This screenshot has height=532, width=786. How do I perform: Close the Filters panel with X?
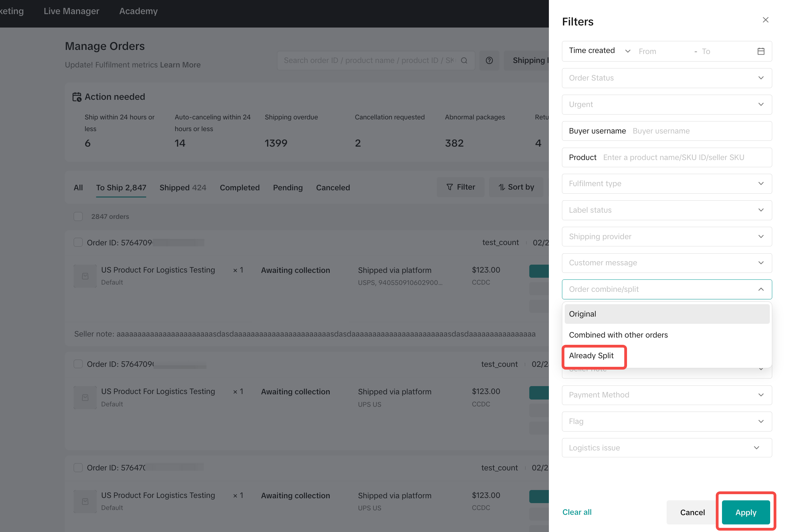point(765,20)
